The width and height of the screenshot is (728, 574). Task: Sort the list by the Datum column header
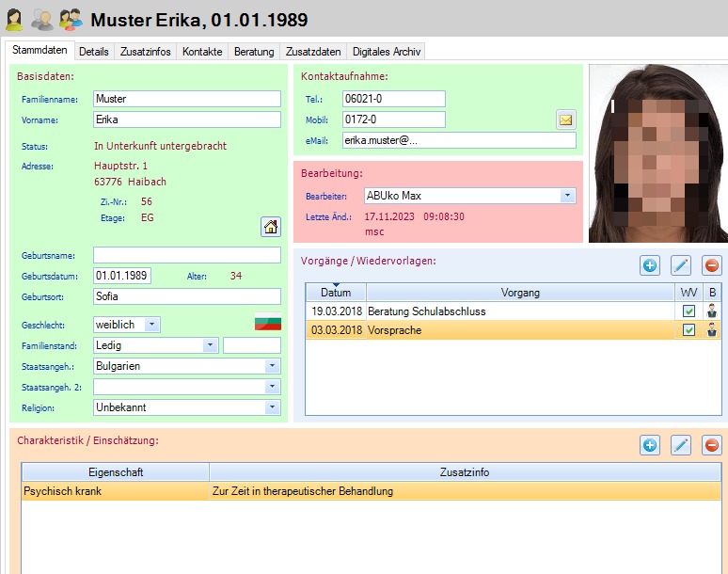coord(335,293)
